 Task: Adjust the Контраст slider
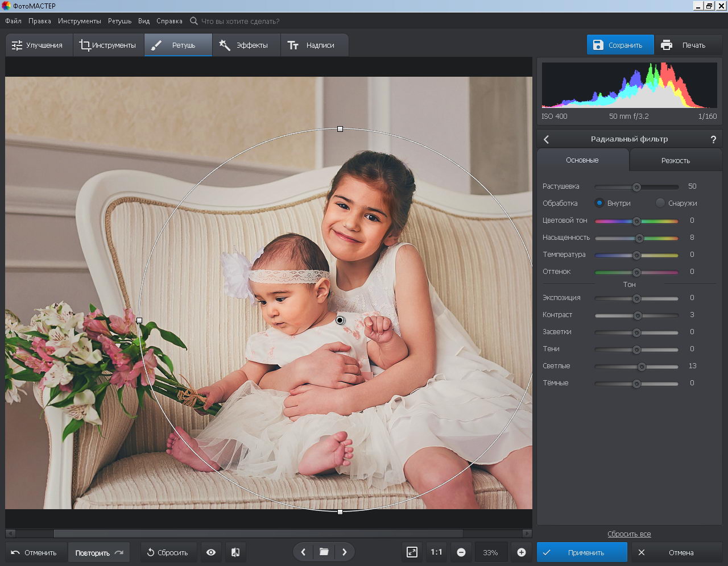(x=638, y=315)
